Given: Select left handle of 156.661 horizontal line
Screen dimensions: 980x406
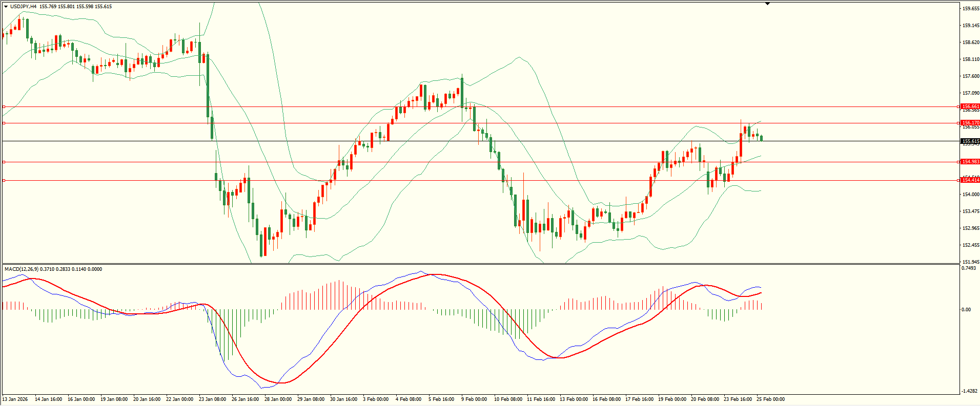Looking at the screenshot, I should [4, 107].
